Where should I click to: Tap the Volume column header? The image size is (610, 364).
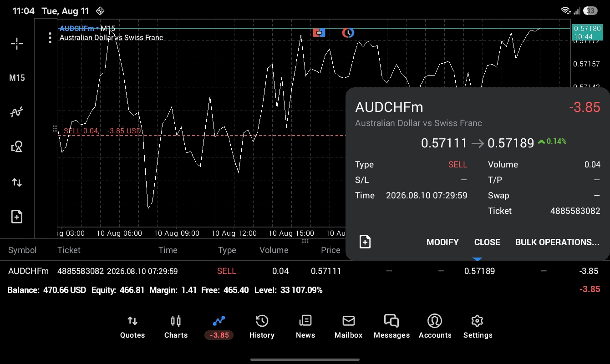point(274,250)
